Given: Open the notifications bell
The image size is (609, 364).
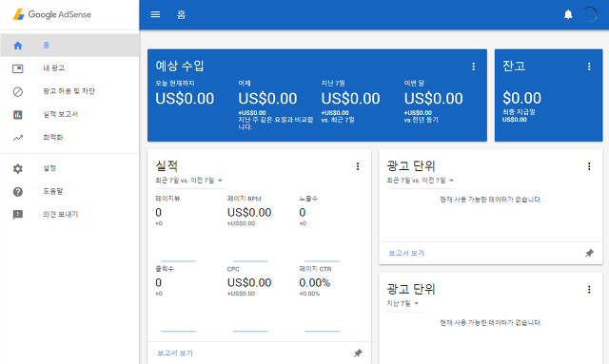Looking at the screenshot, I should pos(568,14).
